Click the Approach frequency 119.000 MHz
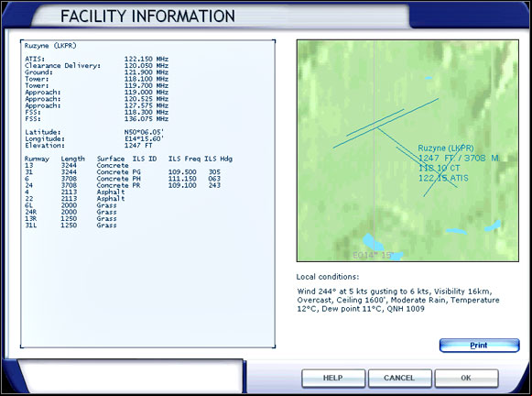532x396 pixels. pyautogui.click(x=147, y=92)
